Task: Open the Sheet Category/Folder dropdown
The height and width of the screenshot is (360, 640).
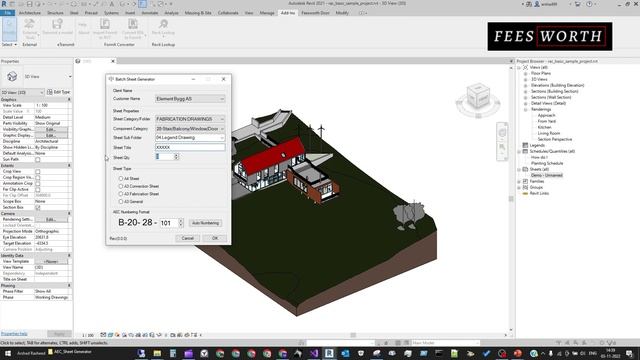Action: (x=190, y=119)
